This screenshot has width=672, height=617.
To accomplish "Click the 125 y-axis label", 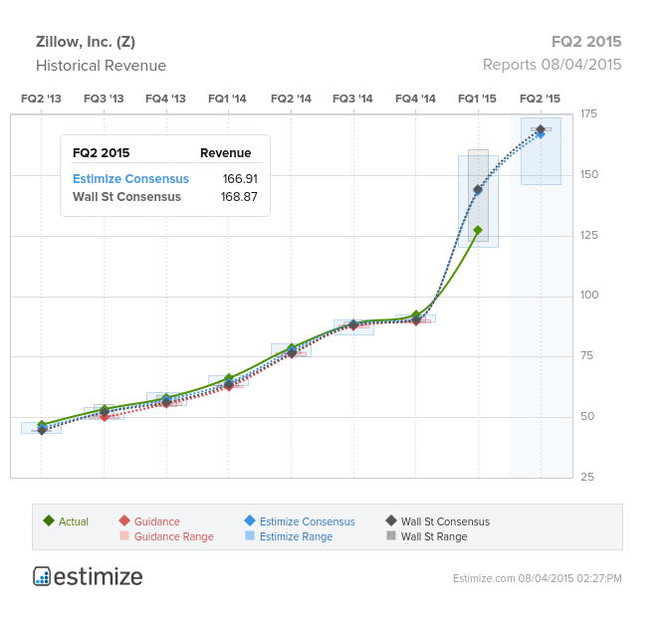I will point(588,235).
